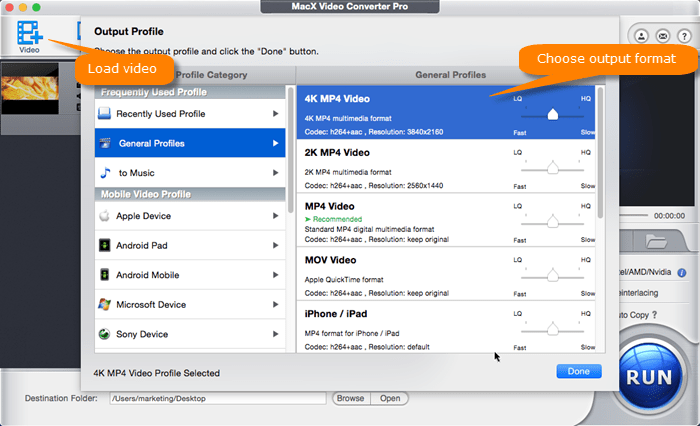Select General Profiles category
The image size is (700, 426).
pyautogui.click(x=190, y=143)
